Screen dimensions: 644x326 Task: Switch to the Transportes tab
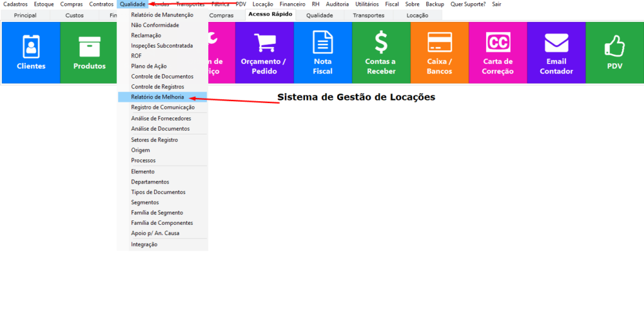click(x=369, y=15)
